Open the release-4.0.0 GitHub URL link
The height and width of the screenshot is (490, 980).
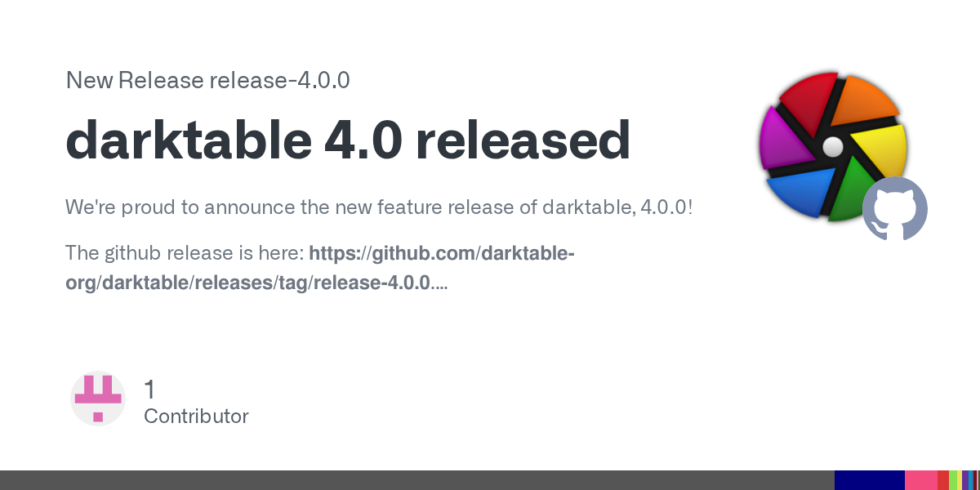(x=320, y=268)
